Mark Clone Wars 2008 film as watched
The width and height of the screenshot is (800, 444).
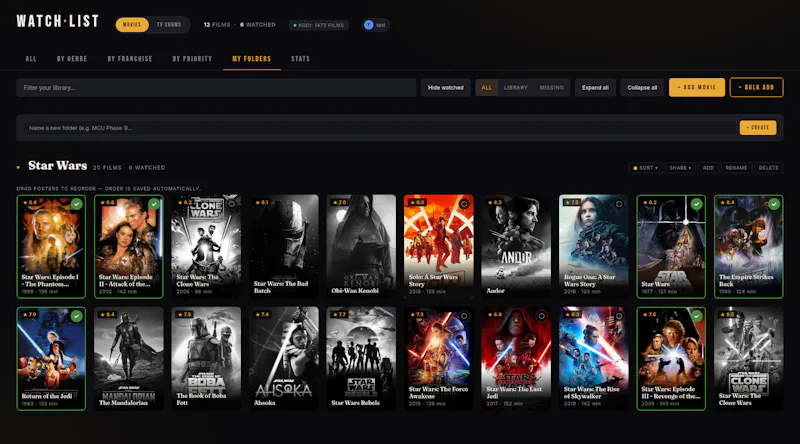[232, 204]
